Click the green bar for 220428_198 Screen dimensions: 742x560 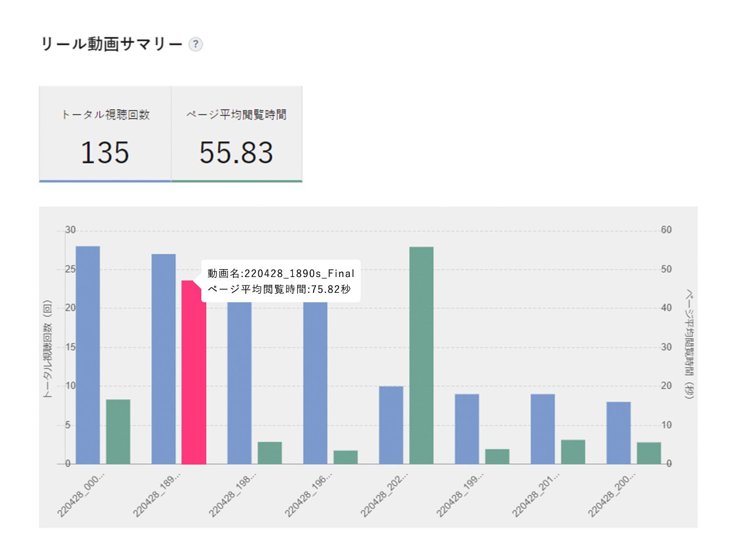click(270, 453)
